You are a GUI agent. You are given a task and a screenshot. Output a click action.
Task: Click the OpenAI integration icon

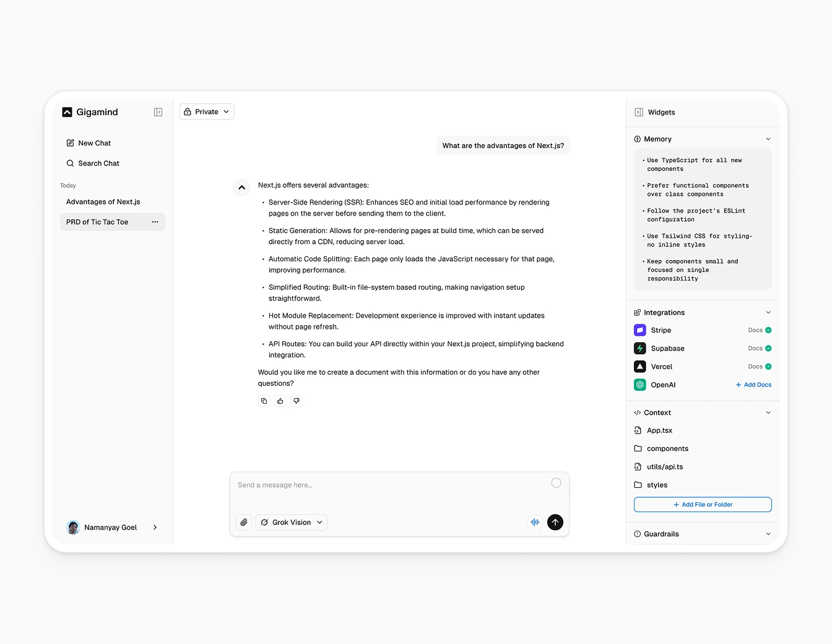click(x=639, y=385)
